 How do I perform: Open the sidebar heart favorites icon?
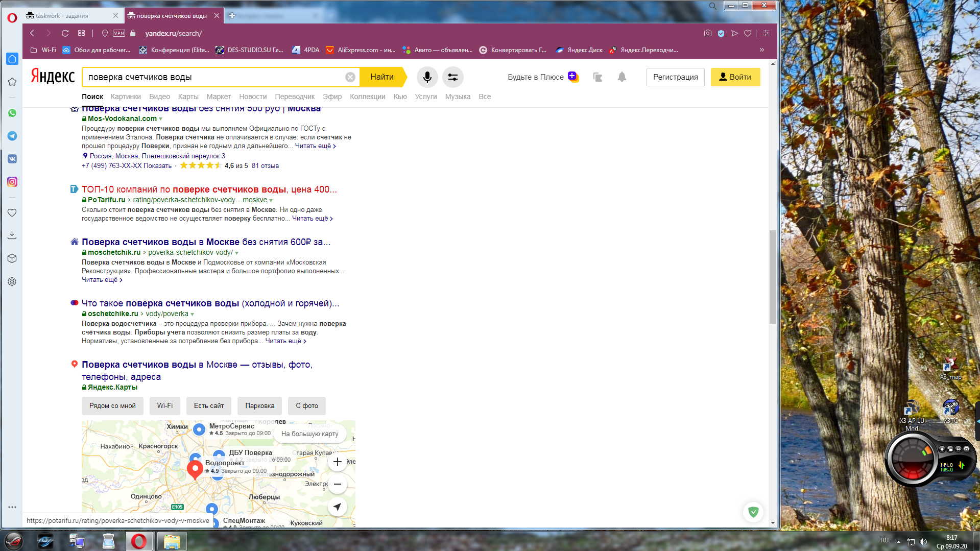pos(12,212)
